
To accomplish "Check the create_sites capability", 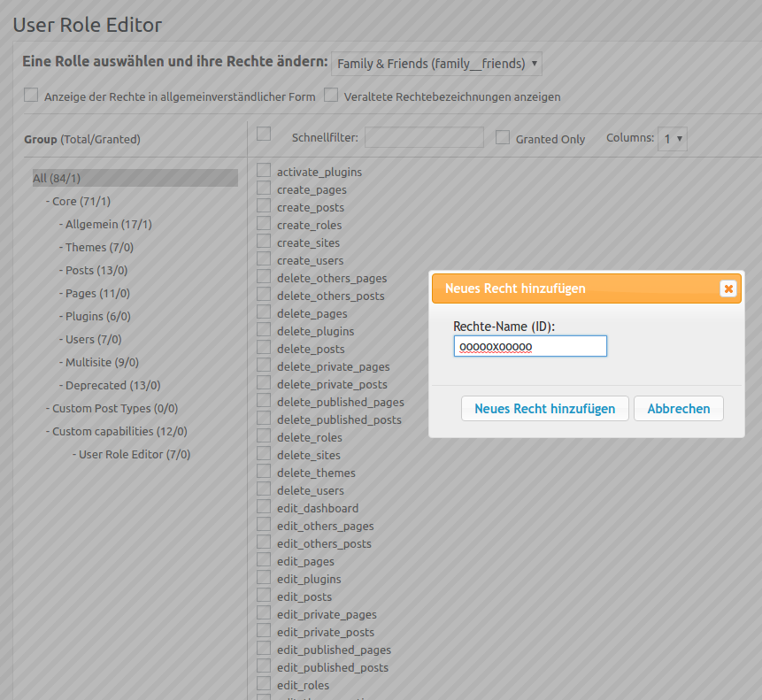I will pyautogui.click(x=264, y=241).
